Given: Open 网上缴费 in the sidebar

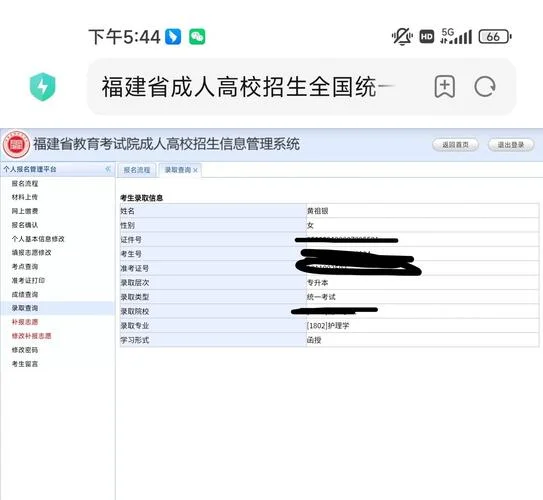Looking at the screenshot, I should [x=25, y=211].
